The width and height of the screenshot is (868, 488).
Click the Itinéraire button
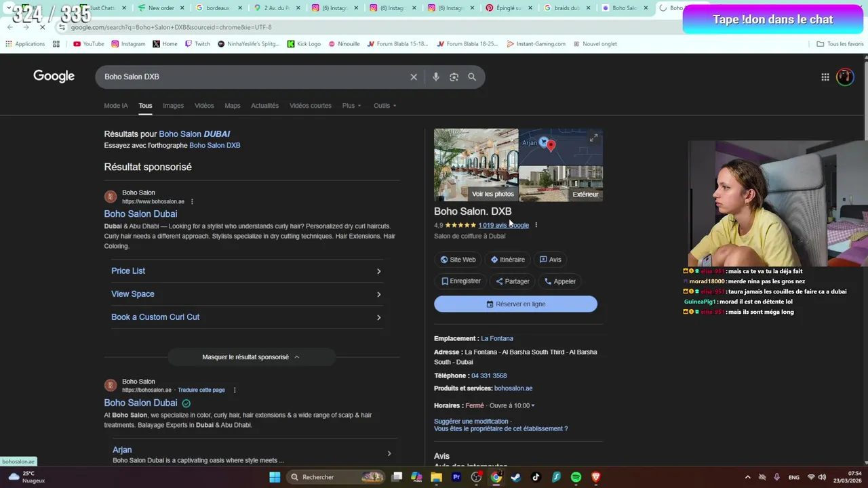[x=508, y=260]
